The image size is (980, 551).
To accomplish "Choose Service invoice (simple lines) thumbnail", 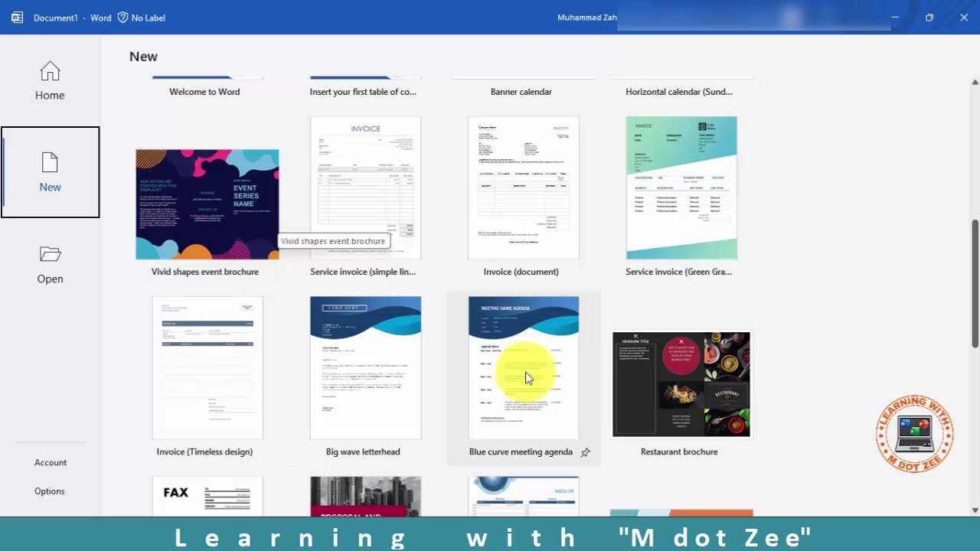I will click(x=365, y=188).
